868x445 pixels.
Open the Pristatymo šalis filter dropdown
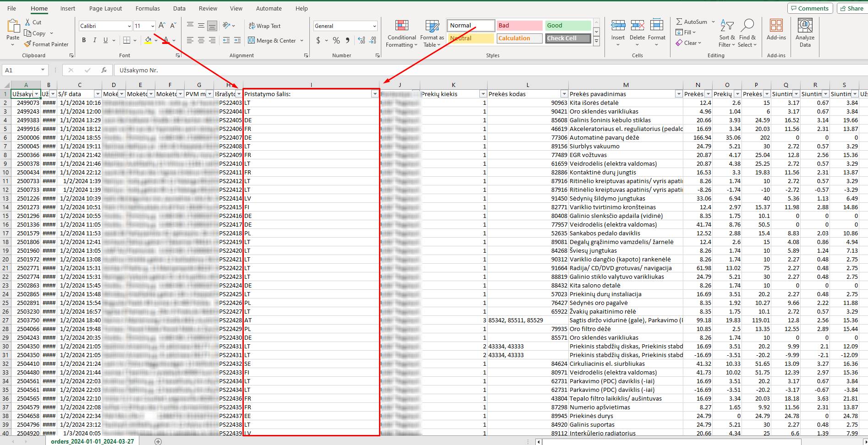click(375, 93)
